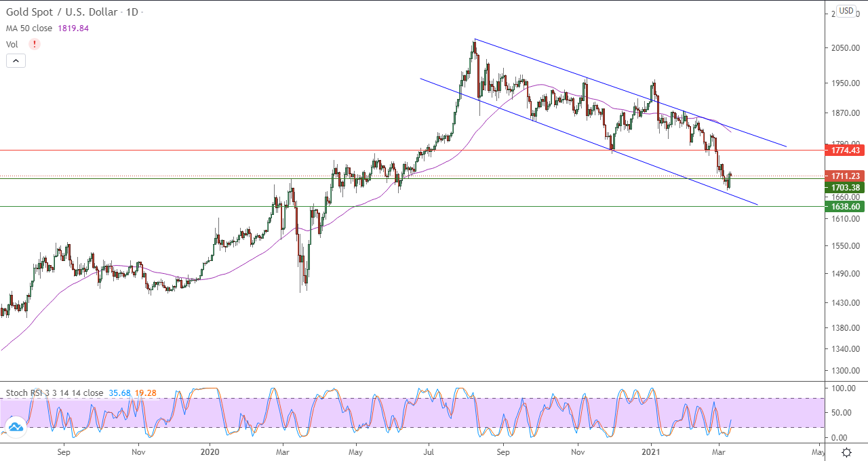Click the 19.28 Stoch RSI D value
Image resolution: width=868 pixels, height=461 pixels.
(145, 393)
